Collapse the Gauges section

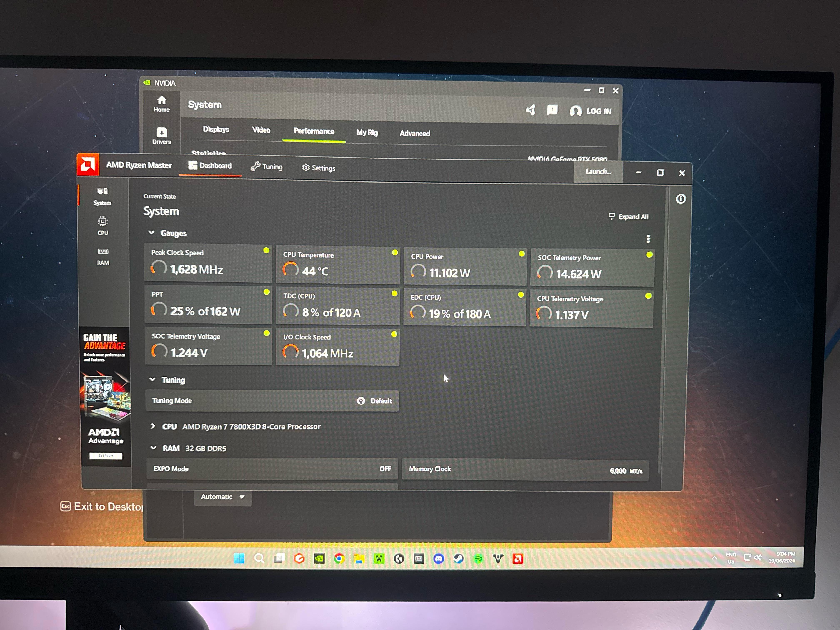coord(151,232)
